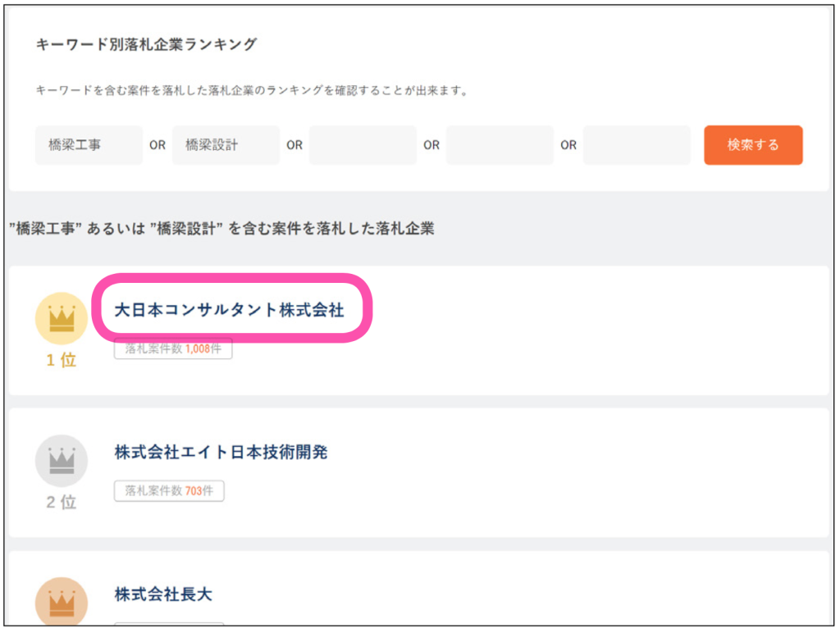Image resolution: width=840 pixels, height=633 pixels.
Task: Open 大日本コンサルタント株式会社 company link
Action: click(230, 310)
